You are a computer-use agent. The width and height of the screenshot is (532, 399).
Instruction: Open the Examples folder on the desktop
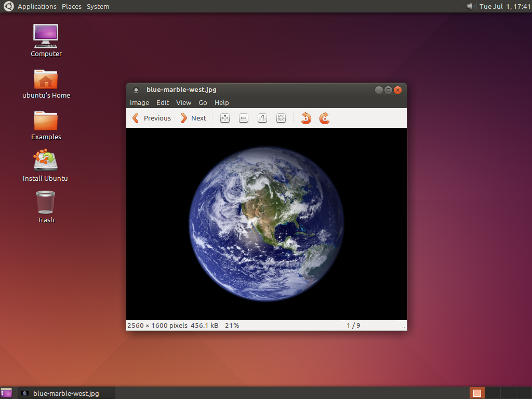click(45, 121)
